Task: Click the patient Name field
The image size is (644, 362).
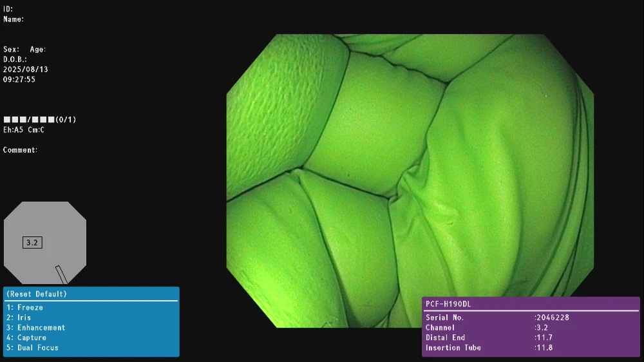Action: 14,19
